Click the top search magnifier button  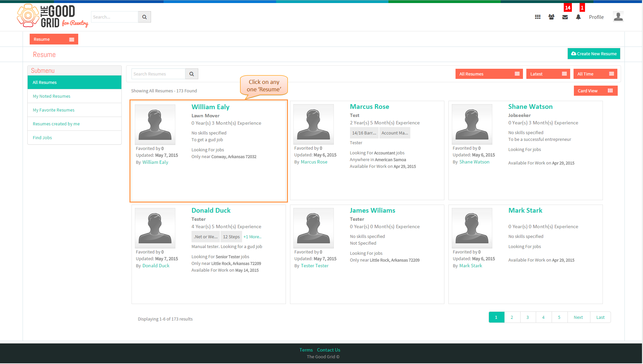coord(144,17)
